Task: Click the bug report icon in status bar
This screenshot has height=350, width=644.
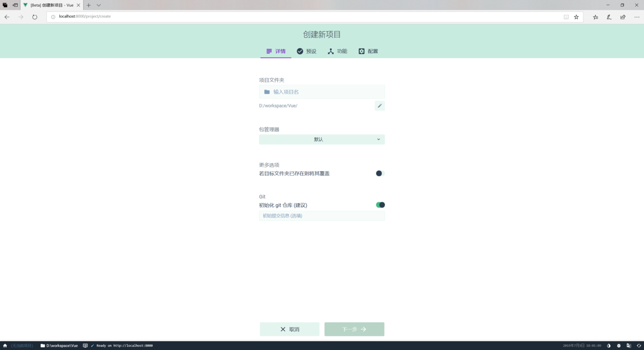Action: click(619, 345)
